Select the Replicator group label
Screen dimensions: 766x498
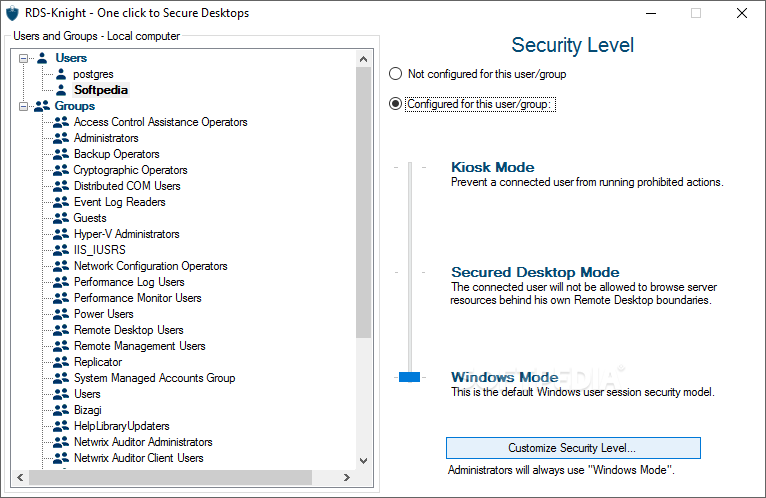pos(98,362)
